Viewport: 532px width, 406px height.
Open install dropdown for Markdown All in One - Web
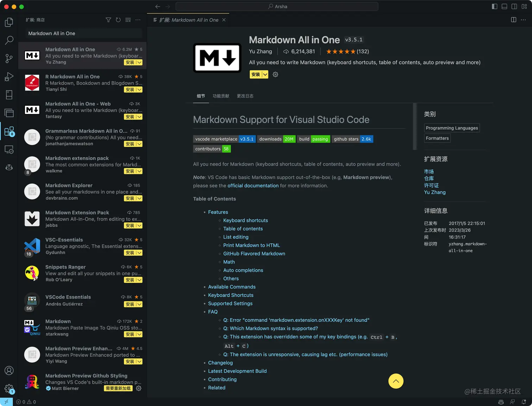(139, 117)
